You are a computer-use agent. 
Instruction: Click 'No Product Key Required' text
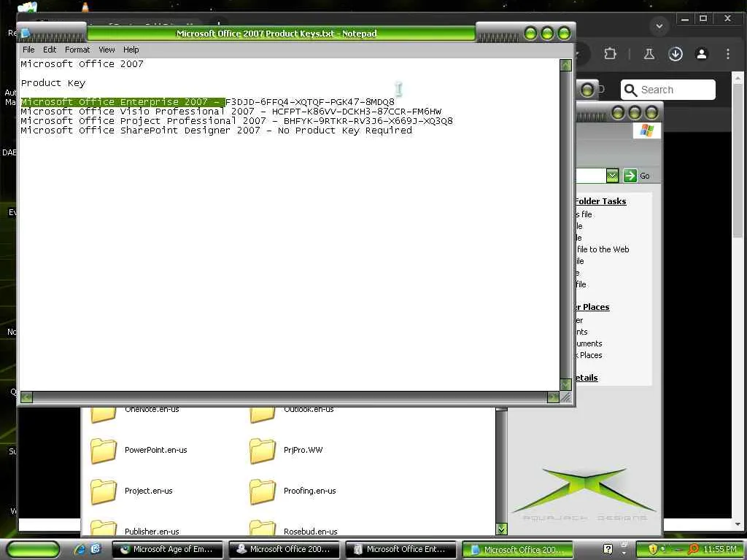pyautogui.click(x=345, y=131)
